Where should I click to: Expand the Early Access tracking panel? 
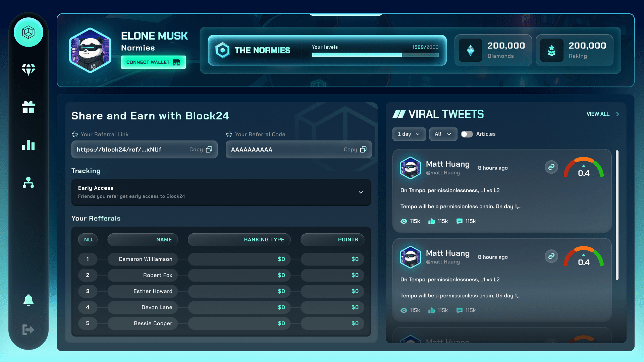[x=361, y=192]
